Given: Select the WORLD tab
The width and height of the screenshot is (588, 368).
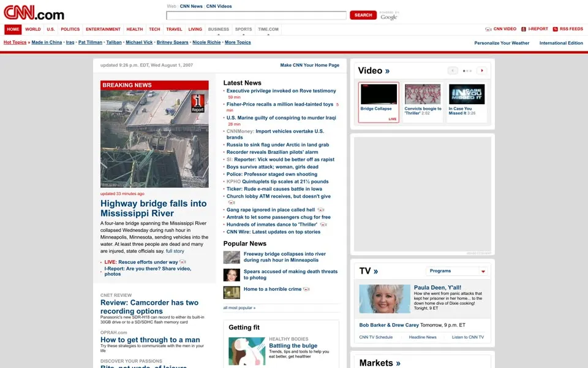Looking at the screenshot, I should click(33, 29).
